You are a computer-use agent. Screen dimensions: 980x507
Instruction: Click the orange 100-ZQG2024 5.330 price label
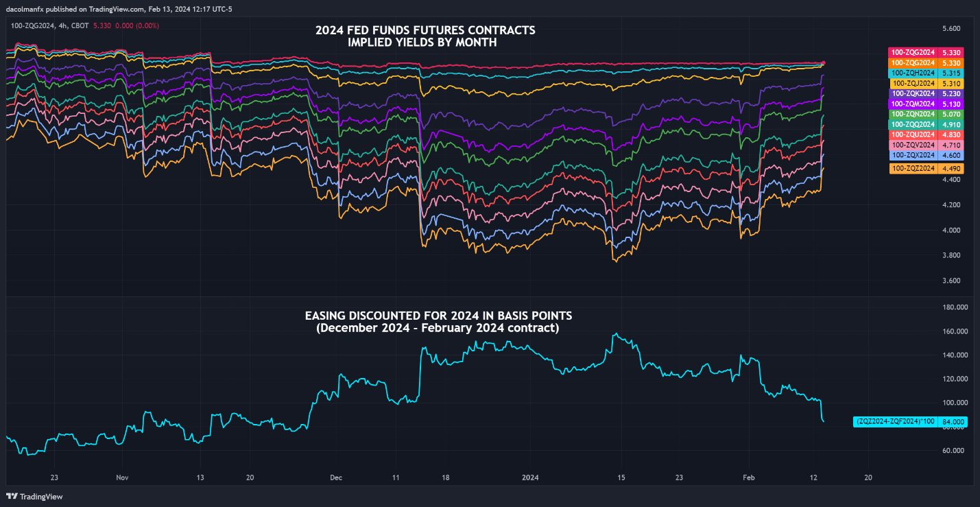(x=926, y=62)
